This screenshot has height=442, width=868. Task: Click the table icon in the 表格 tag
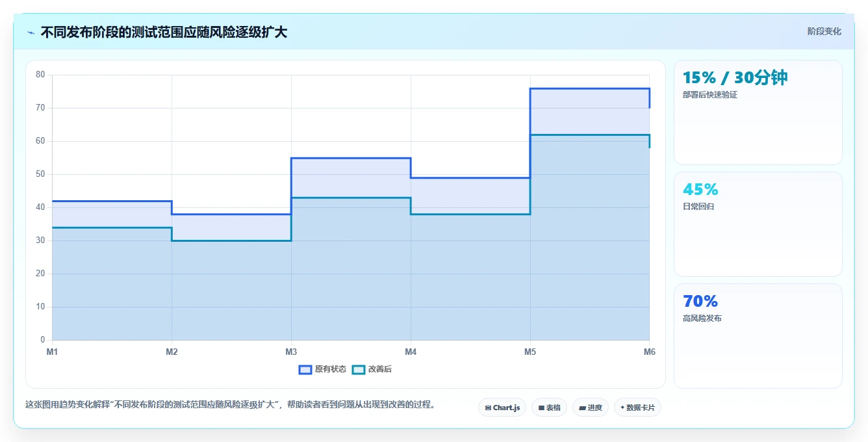click(x=541, y=408)
